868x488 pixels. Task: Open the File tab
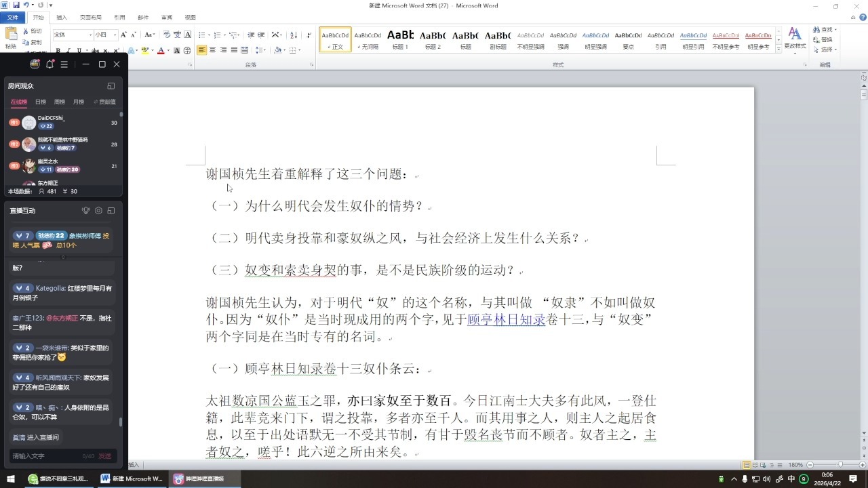coord(13,18)
